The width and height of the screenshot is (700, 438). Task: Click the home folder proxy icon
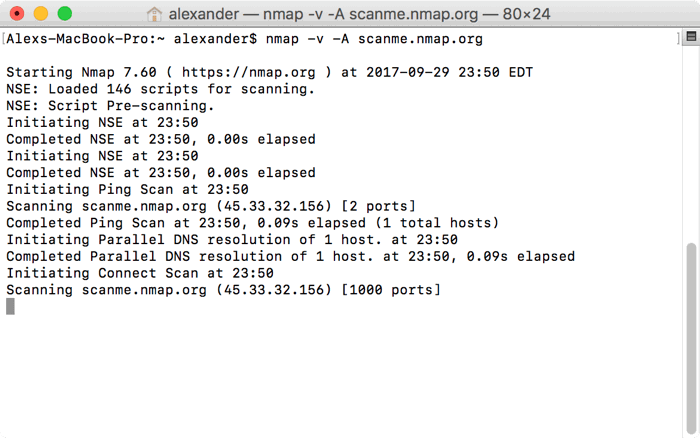pos(154,14)
